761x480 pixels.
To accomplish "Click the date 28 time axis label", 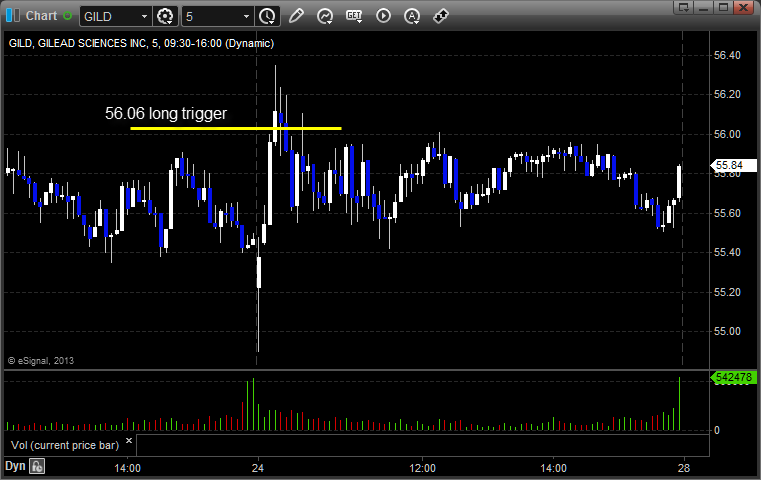I will point(684,468).
